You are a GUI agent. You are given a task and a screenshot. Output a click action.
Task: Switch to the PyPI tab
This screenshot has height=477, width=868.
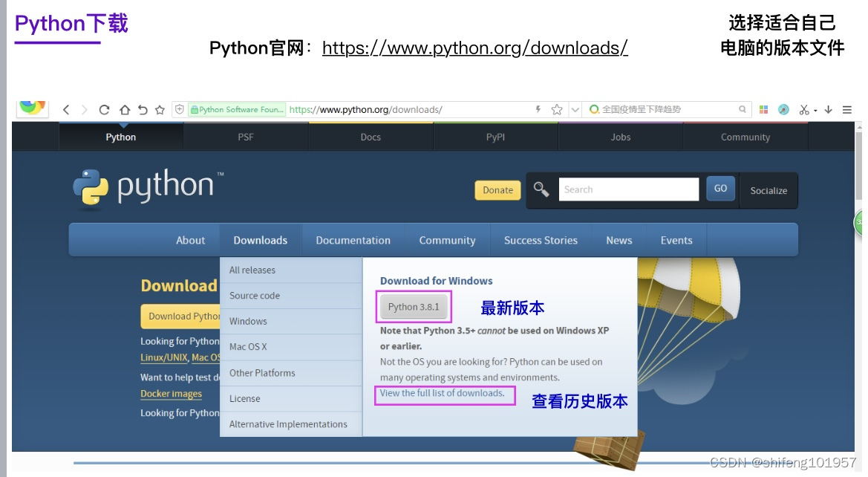point(495,137)
